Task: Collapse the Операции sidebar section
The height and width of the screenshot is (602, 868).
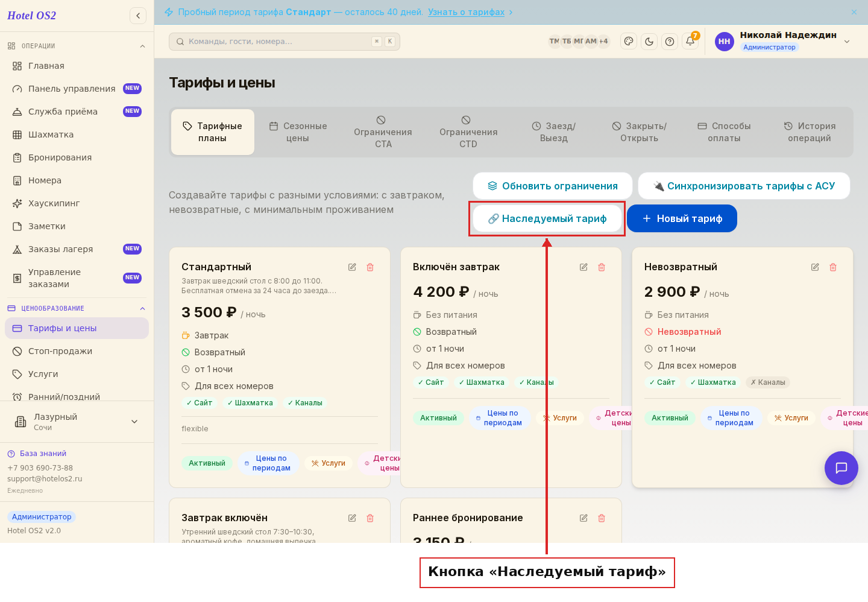Action: 142,46
